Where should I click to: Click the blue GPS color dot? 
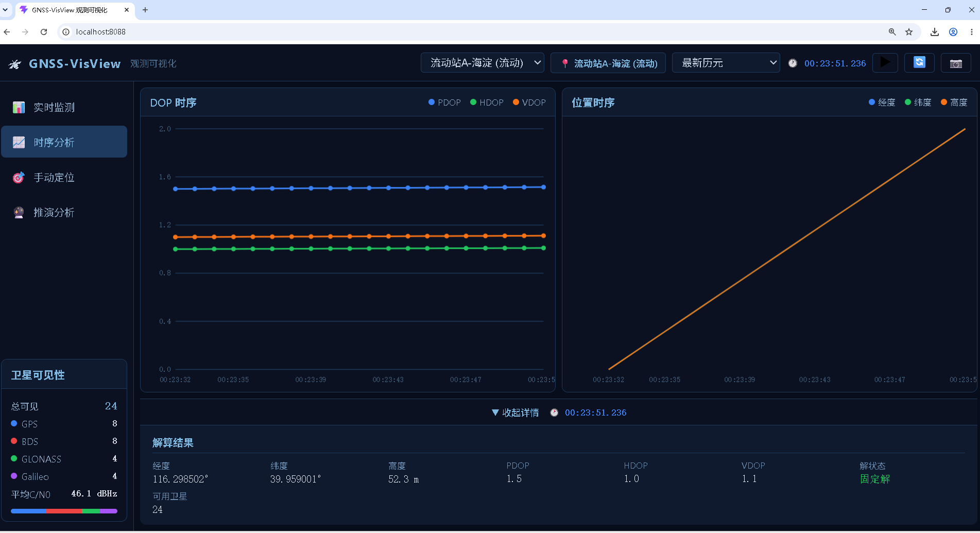point(14,423)
